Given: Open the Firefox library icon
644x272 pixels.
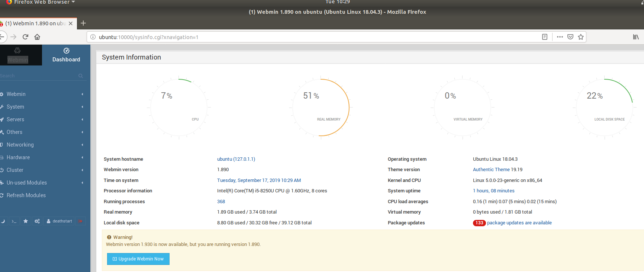Looking at the screenshot, I should [636, 37].
